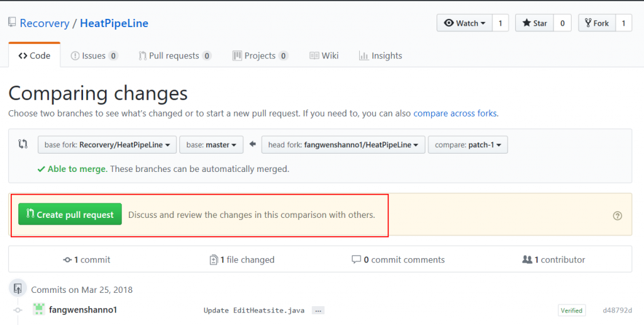Click the commit timeline dot by fangwenshanno1
Viewport: 644px width, 325px height.
[18, 310]
